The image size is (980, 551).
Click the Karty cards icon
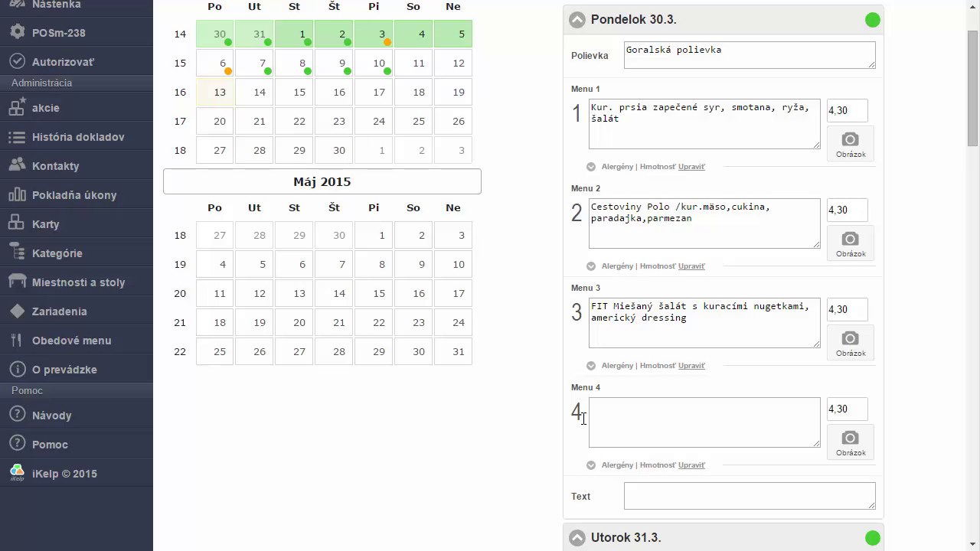coord(17,223)
